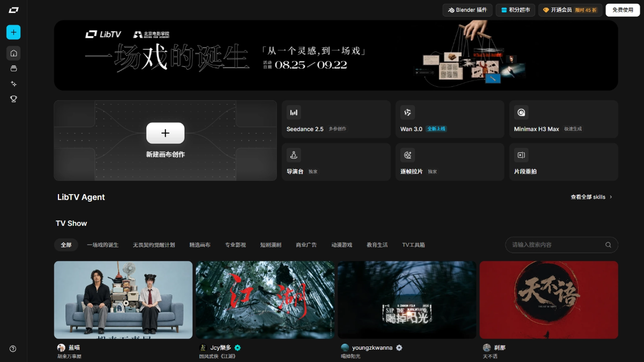Click title 国风武侠《江湖》

[x=217, y=356]
